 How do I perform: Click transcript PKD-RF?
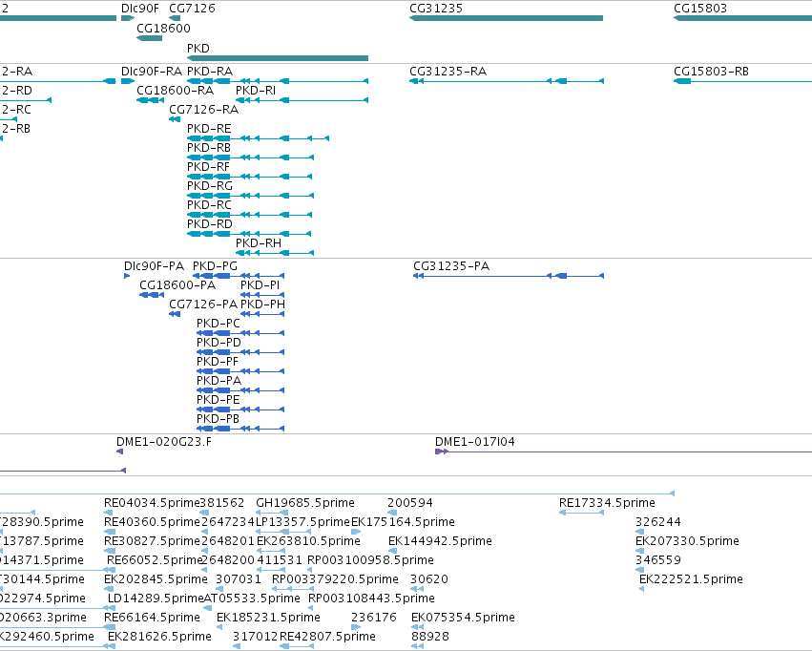point(250,177)
